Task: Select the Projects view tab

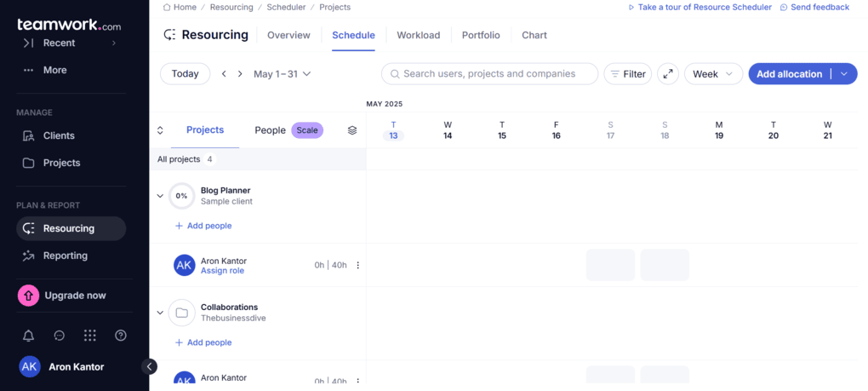Action: point(205,130)
